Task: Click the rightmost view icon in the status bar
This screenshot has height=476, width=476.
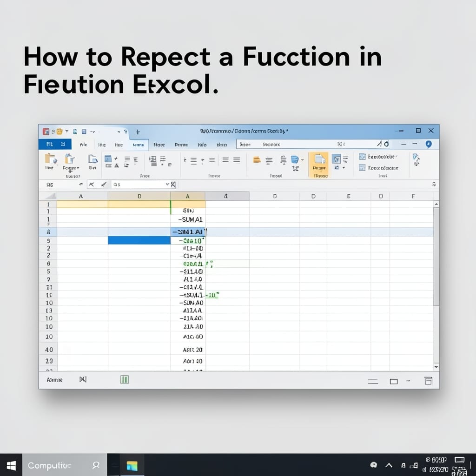Action: (428, 381)
